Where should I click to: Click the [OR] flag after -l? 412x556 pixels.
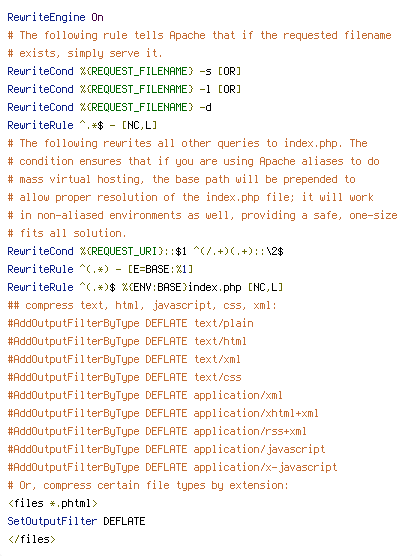click(x=229, y=89)
